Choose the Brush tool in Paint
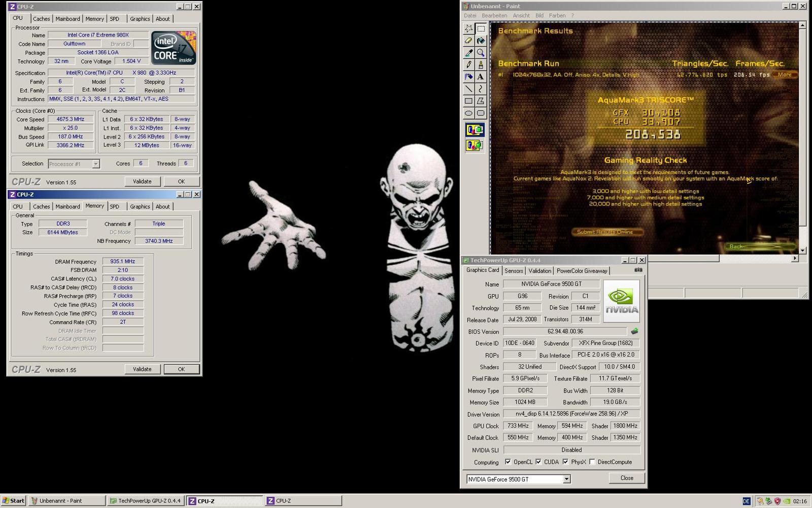Image resolution: width=812 pixels, height=508 pixels. [x=481, y=65]
